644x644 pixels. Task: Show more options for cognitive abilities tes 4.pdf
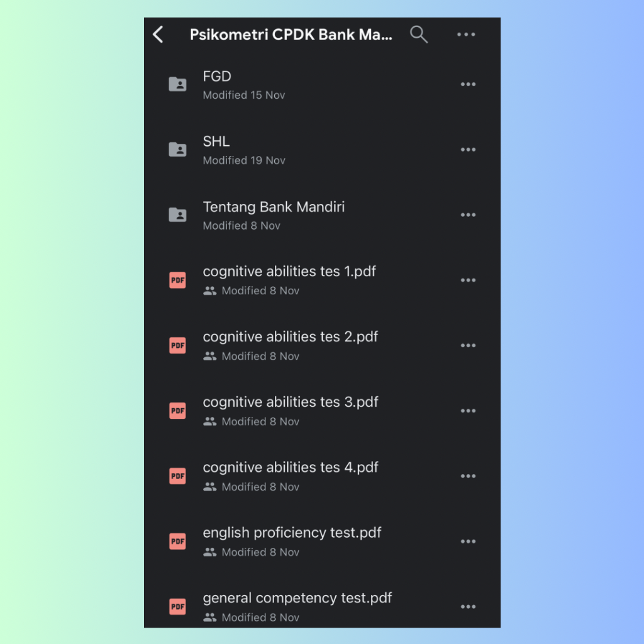468,476
